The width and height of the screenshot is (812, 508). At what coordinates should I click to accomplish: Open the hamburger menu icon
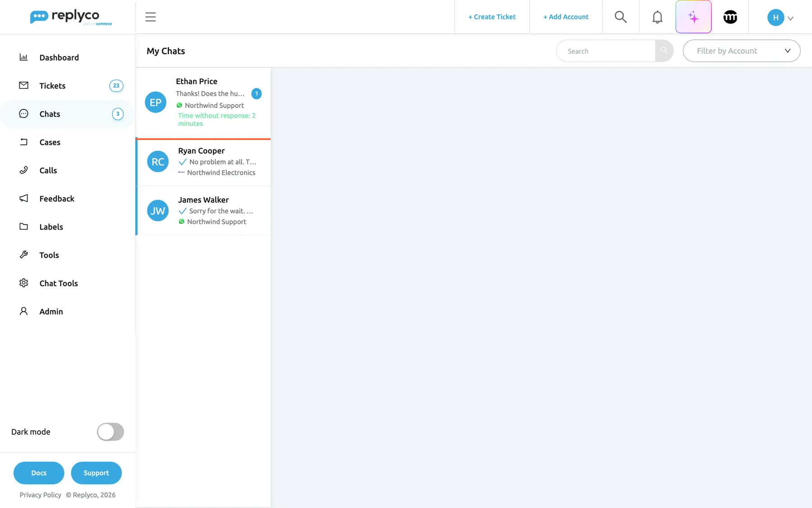150,17
